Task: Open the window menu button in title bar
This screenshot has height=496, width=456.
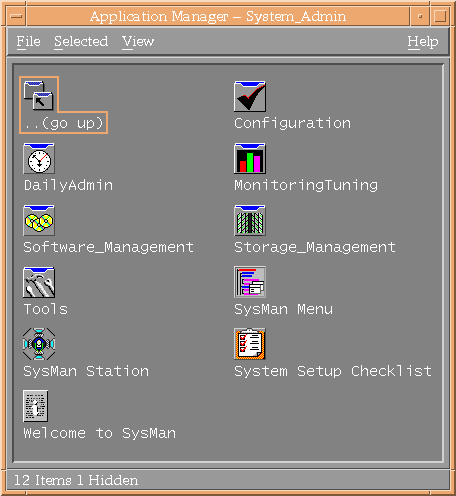Action: click(16, 16)
